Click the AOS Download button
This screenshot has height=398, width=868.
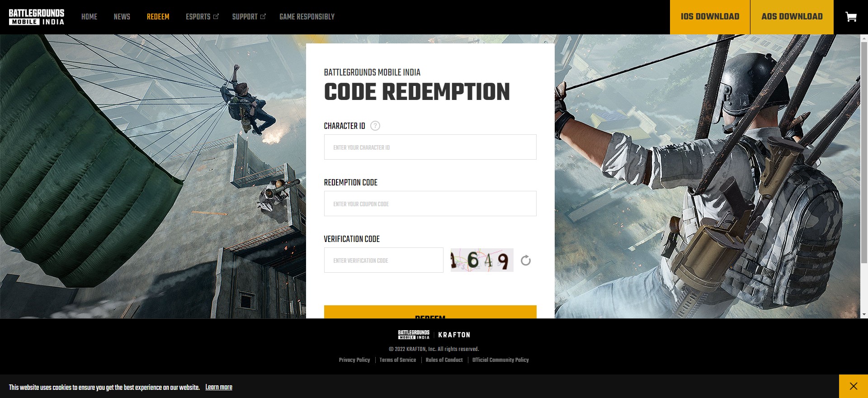point(792,17)
